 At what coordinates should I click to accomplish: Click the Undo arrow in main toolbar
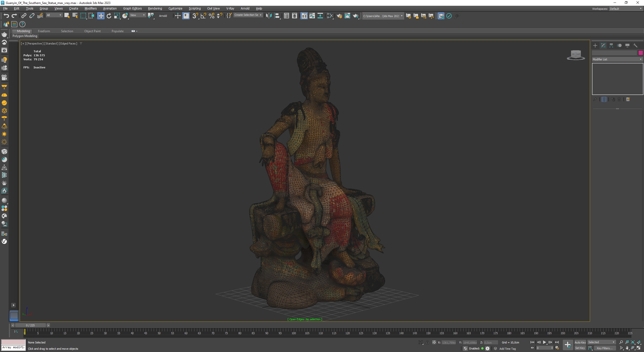point(6,16)
